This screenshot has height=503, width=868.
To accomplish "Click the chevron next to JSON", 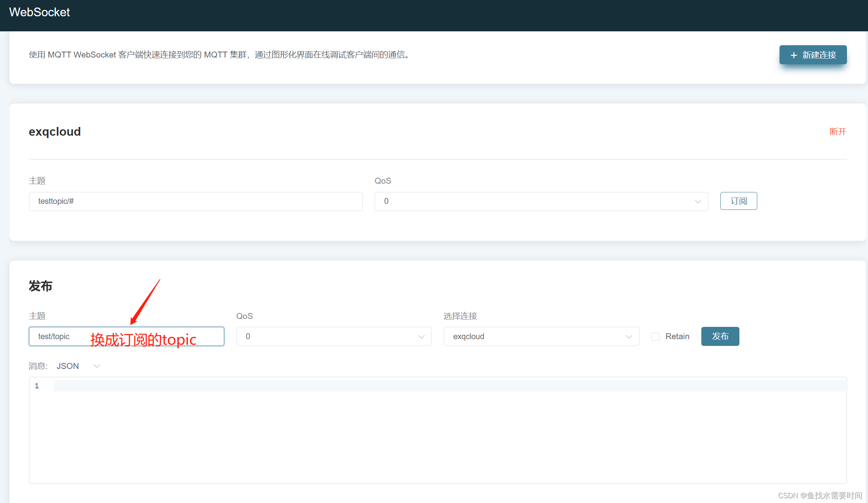I will 96,366.
